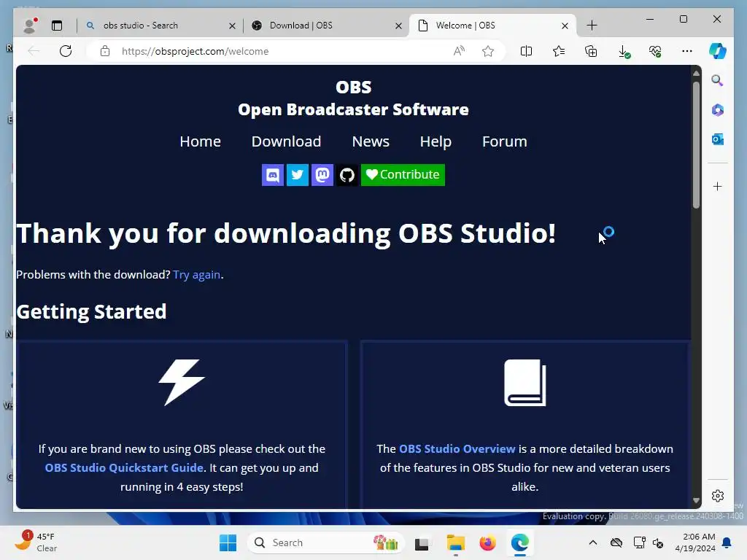Image resolution: width=747 pixels, height=560 pixels.
Task: Open File Explorer from the taskbar
Action: [455, 542]
